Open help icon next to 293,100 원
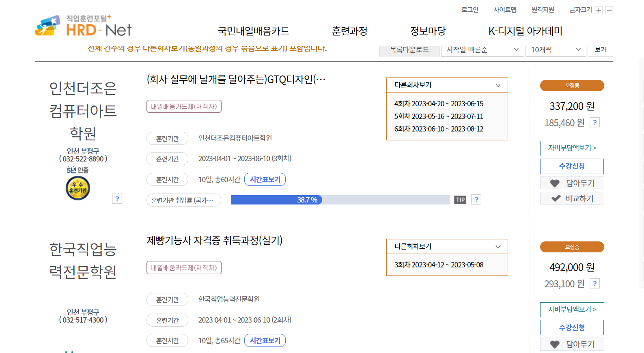 (x=594, y=284)
